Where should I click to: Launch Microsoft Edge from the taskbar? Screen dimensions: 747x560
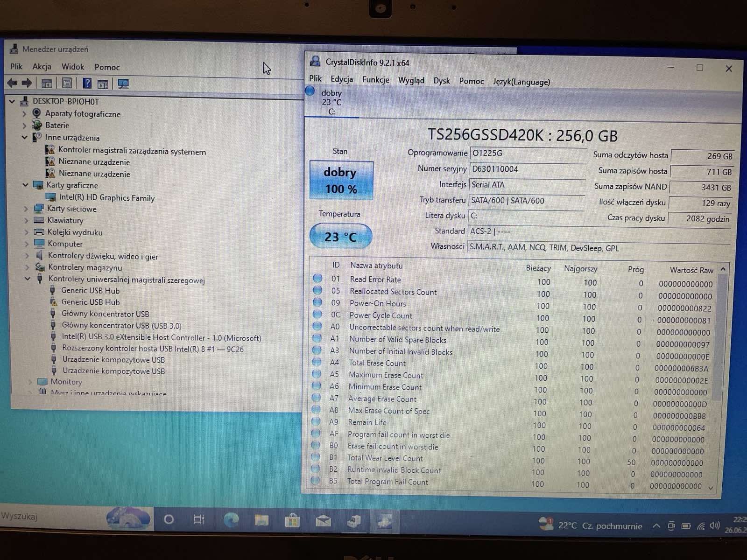coord(231,519)
